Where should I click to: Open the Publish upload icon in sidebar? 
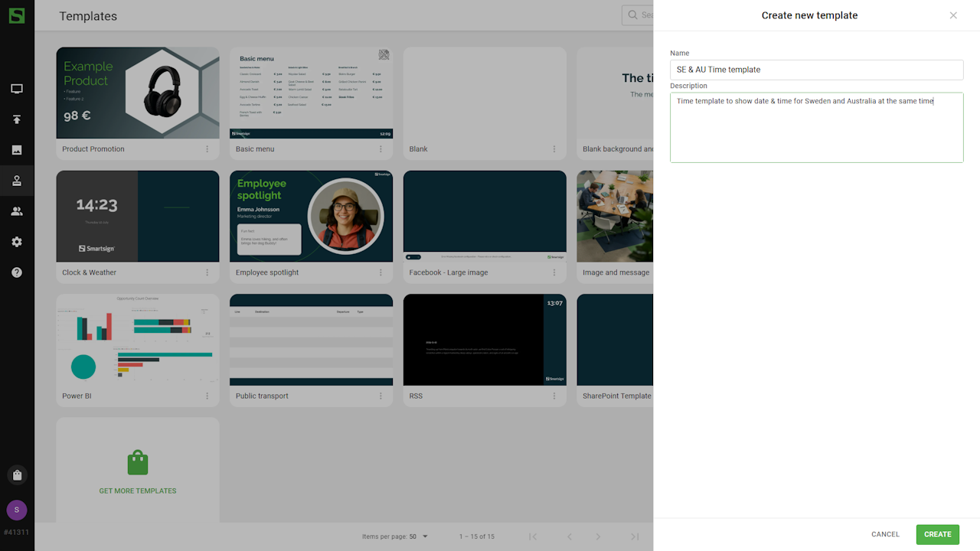pos(17,119)
